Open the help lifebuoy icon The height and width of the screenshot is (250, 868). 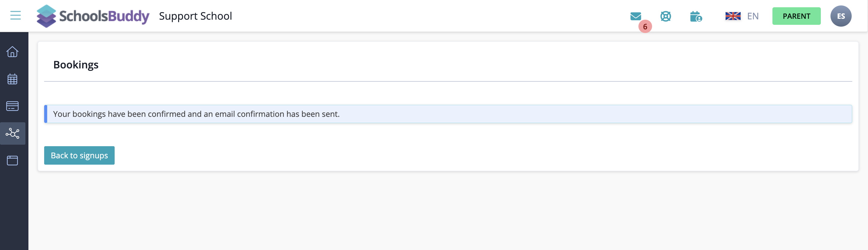click(665, 16)
